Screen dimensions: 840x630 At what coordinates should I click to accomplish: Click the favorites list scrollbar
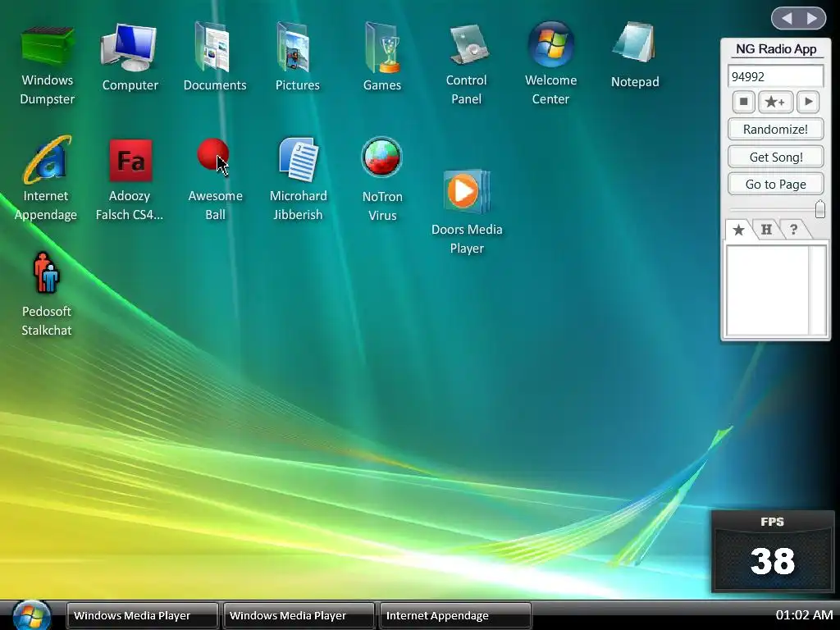coord(817,290)
